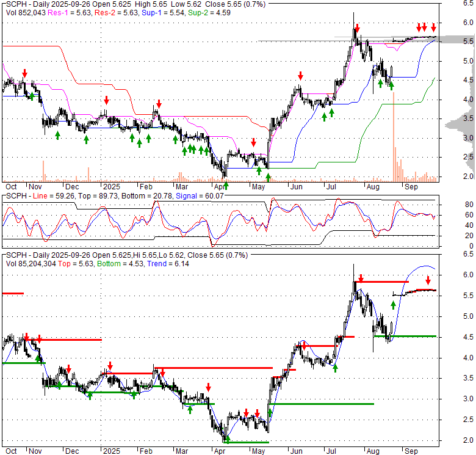Click the 'Sep' month label on the top chart axis

(x=411, y=186)
